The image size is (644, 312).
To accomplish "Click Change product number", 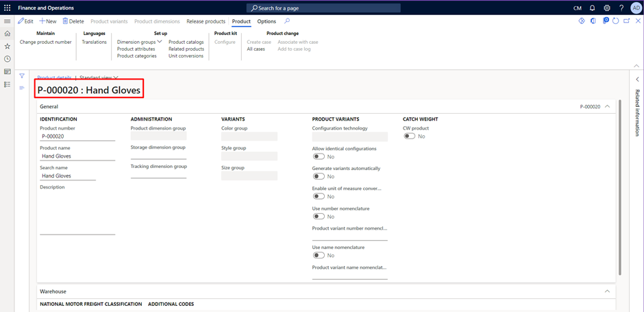I will pyautogui.click(x=46, y=42).
